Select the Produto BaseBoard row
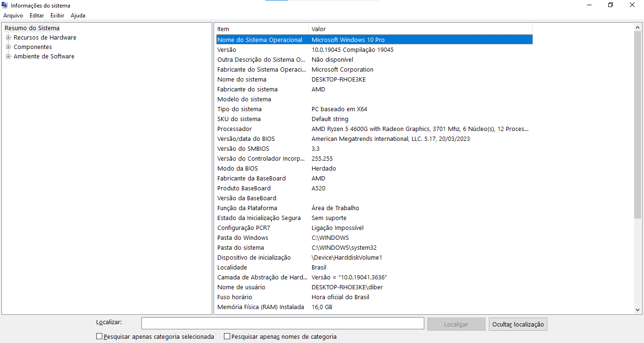This screenshot has width=644, height=343. pos(374,188)
